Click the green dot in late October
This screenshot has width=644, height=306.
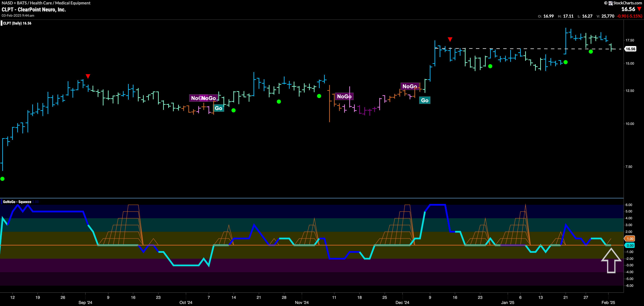pyautogui.click(x=279, y=102)
